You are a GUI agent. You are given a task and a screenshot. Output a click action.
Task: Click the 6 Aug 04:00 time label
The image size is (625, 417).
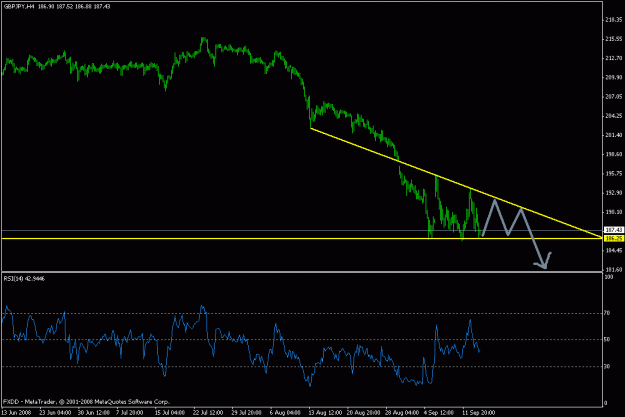pos(285,412)
